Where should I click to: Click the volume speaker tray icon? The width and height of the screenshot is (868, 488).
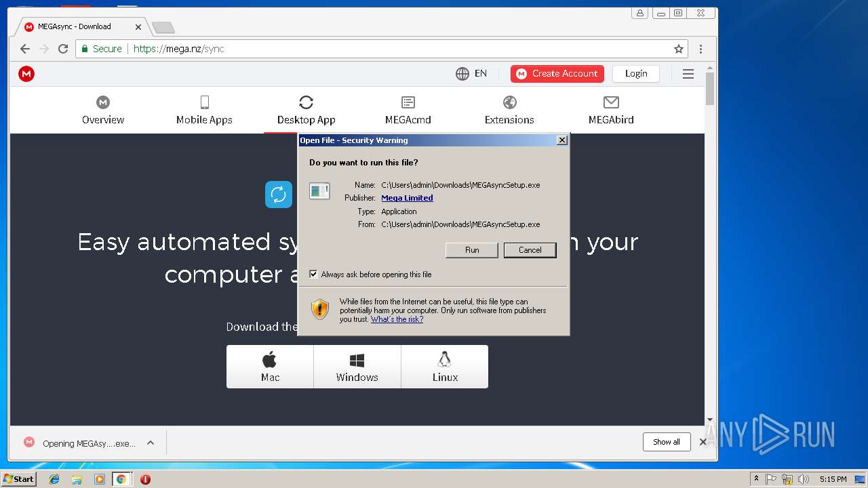(804, 479)
